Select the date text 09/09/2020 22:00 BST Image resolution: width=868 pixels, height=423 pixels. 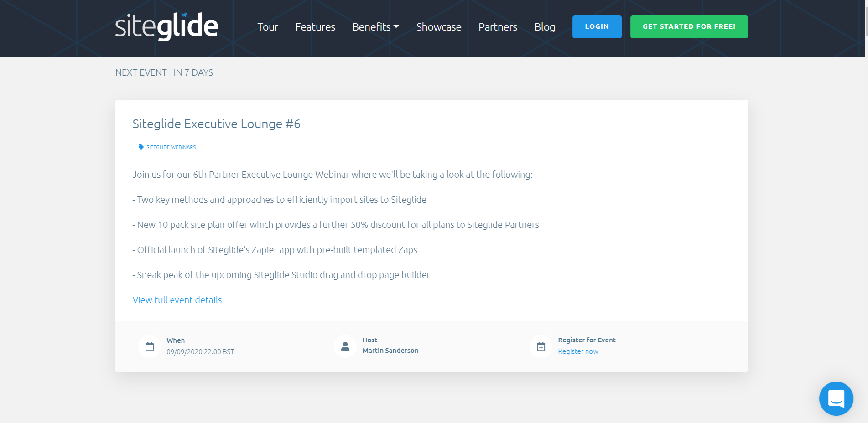(200, 352)
